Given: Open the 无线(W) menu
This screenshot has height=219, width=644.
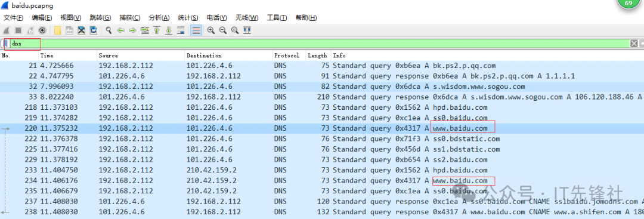Looking at the screenshot, I should [247, 18].
